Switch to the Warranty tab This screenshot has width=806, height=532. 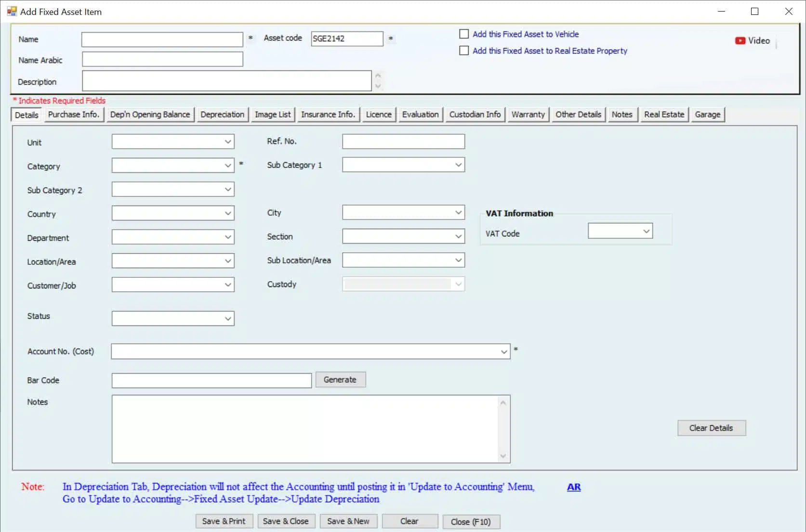528,115
